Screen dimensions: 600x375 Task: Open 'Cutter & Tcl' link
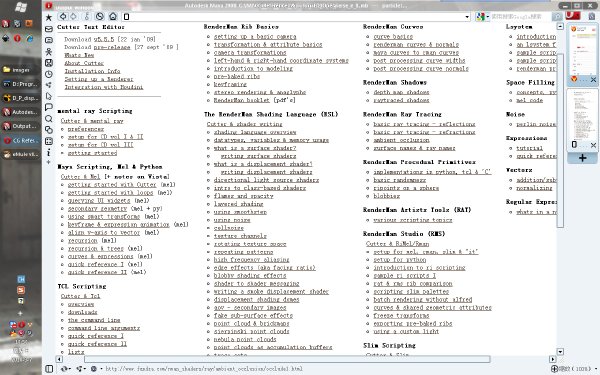click(80, 296)
